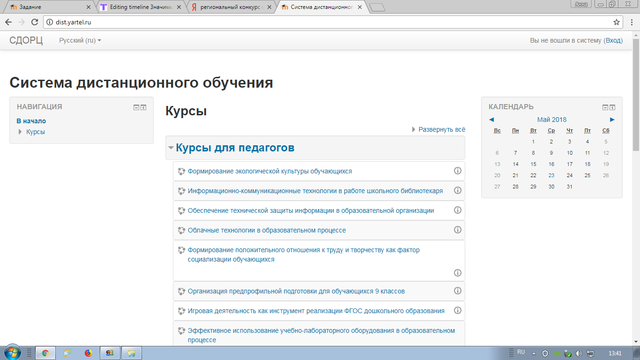Select calendar day 23
This screenshot has height=360, width=640.
[x=551, y=176]
